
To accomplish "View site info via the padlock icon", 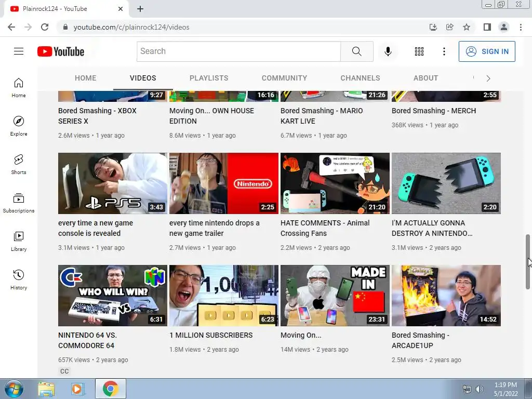I will click(65, 27).
